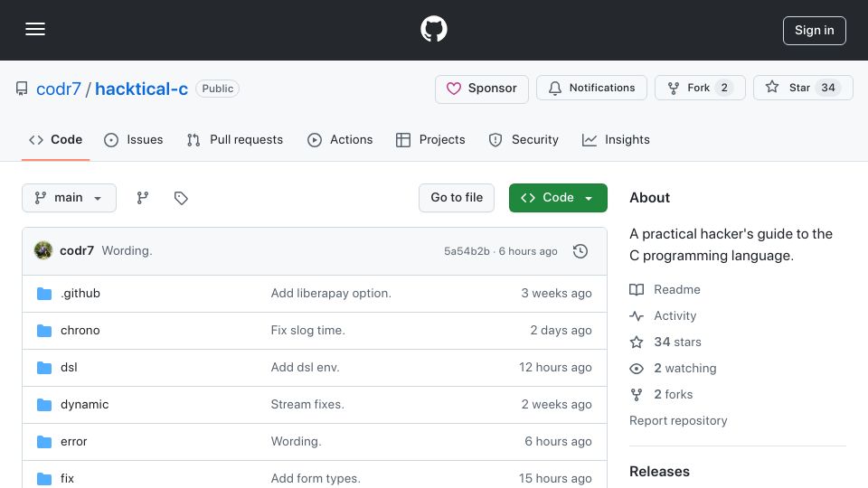Open the Releases heading link

(659, 472)
